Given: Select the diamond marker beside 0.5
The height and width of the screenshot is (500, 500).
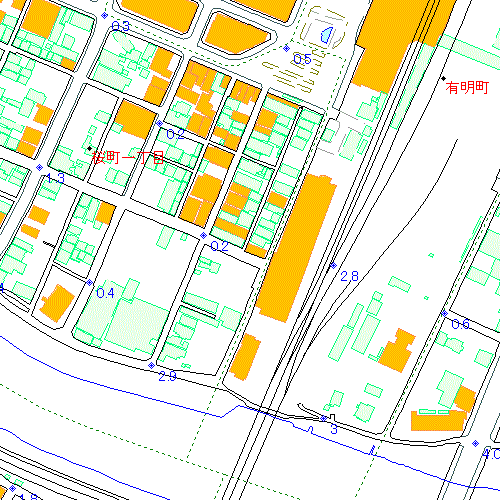Looking at the screenshot, I should pyautogui.click(x=286, y=48).
